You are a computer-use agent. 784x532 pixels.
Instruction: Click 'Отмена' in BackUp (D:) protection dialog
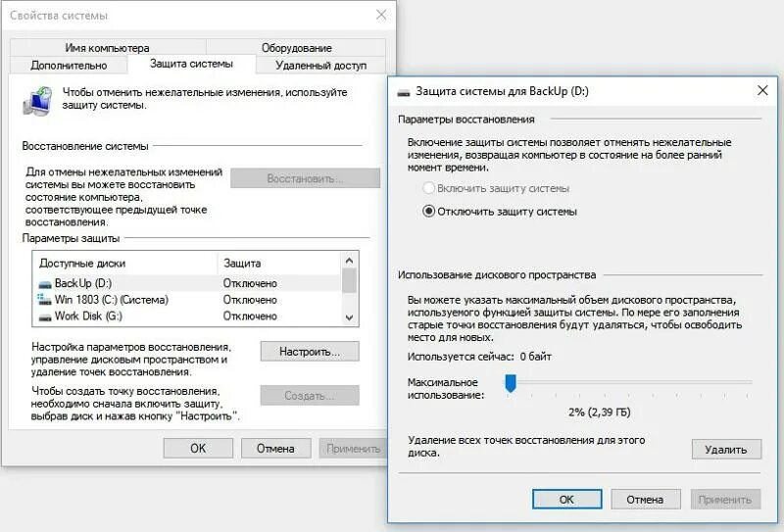click(645, 499)
